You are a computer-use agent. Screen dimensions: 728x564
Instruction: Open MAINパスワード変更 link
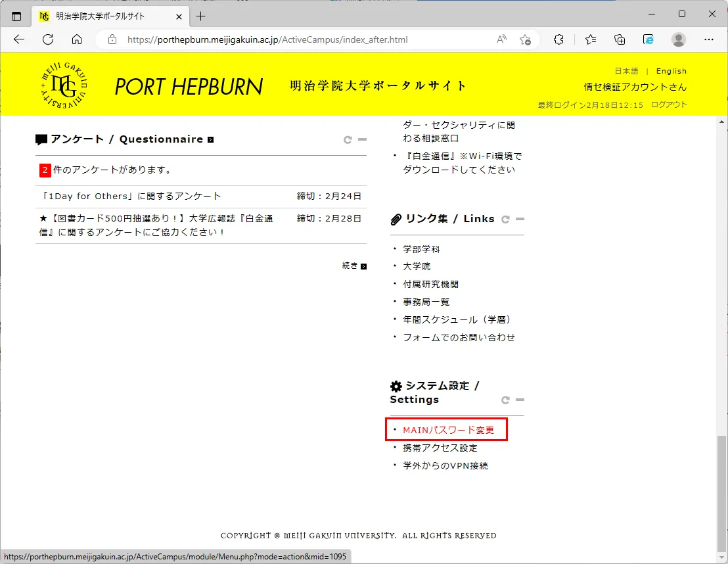click(x=448, y=430)
